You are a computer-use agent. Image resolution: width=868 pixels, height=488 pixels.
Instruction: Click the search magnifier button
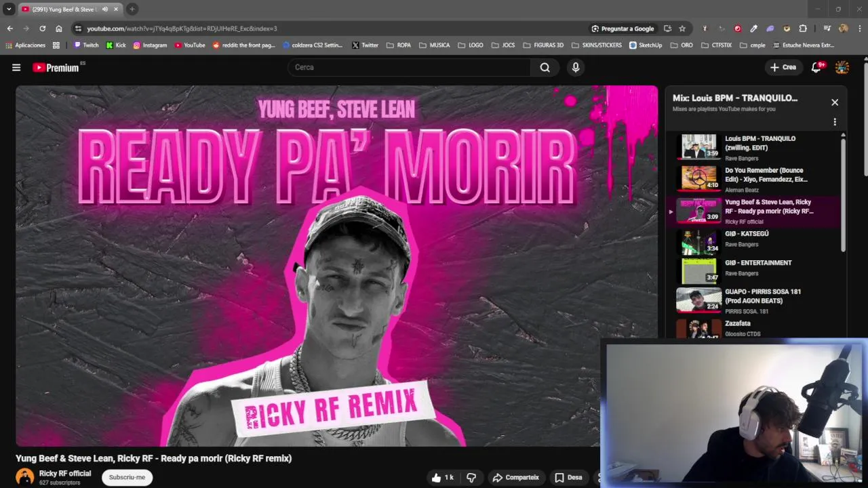click(545, 67)
